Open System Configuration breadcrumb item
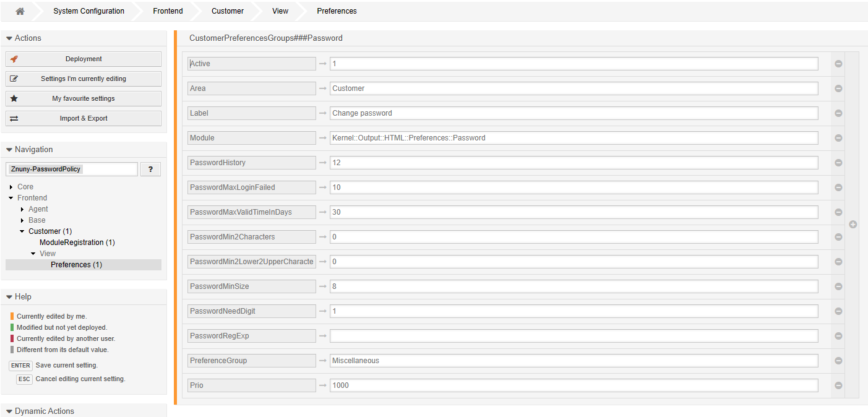 88,11
